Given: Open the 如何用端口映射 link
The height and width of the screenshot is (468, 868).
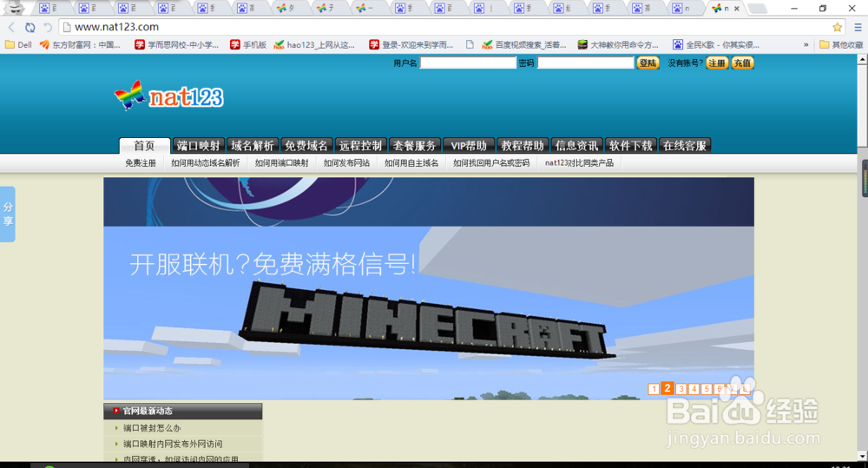Looking at the screenshot, I should (x=282, y=163).
